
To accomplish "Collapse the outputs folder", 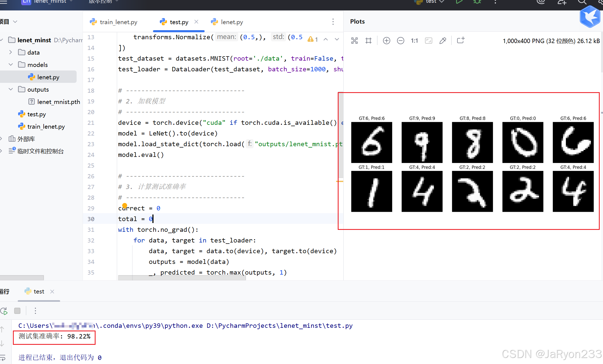I will tap(11, 89).
